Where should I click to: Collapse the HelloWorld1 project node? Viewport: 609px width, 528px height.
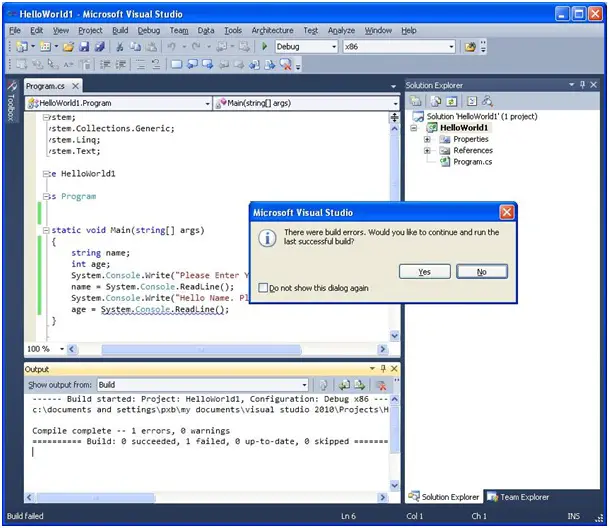coord(414,128)
